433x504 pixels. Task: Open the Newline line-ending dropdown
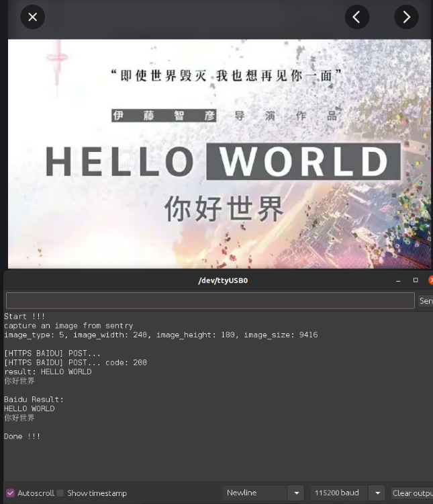264,493
